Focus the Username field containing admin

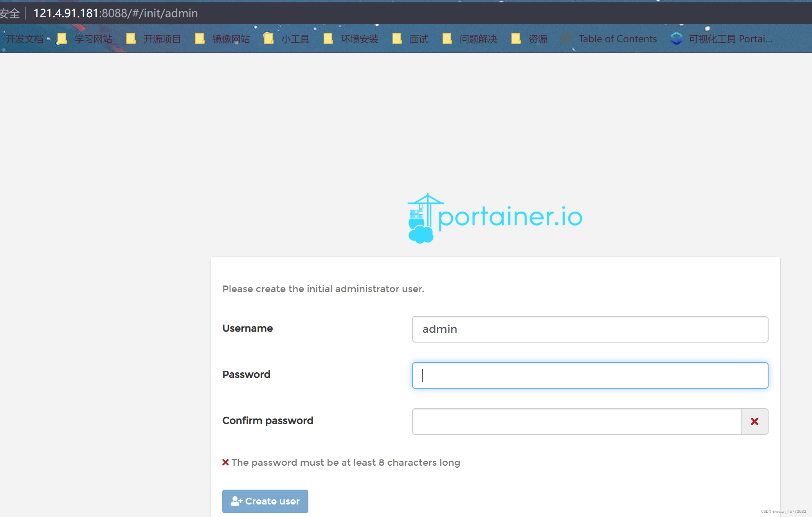(590, 329)
